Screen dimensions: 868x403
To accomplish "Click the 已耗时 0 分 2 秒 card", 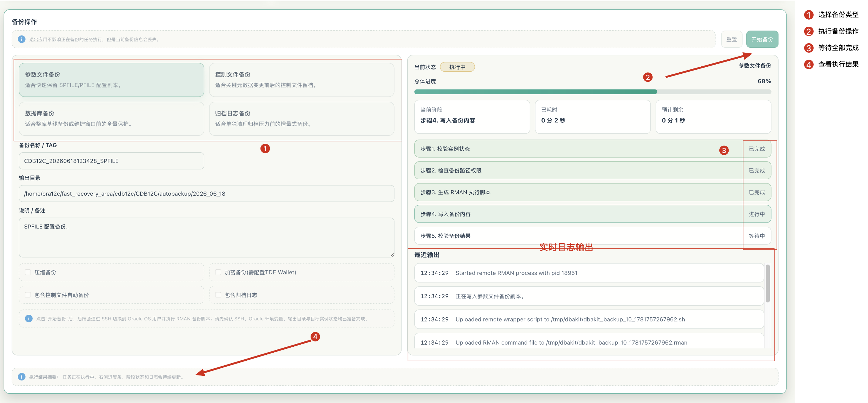I will 593,117.
